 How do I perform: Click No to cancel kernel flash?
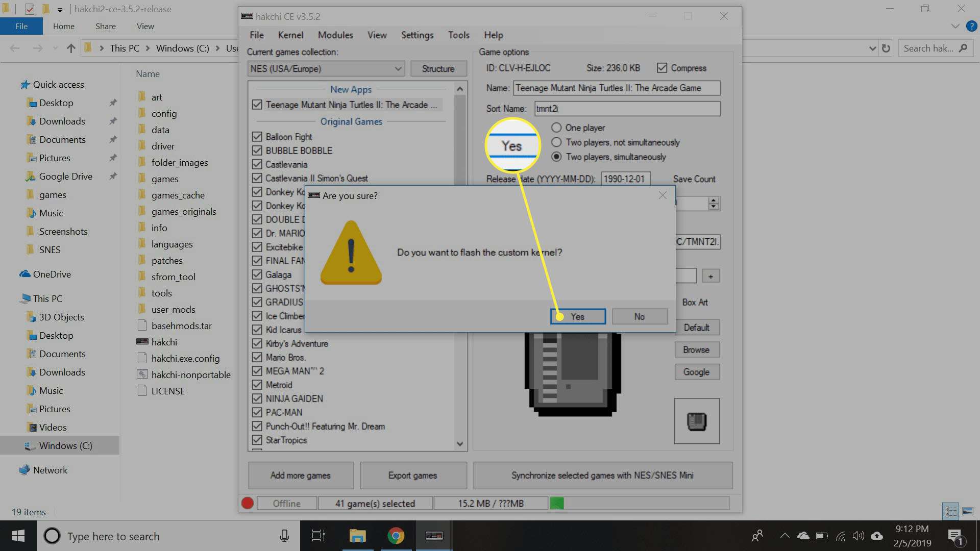tap(638, 316)
